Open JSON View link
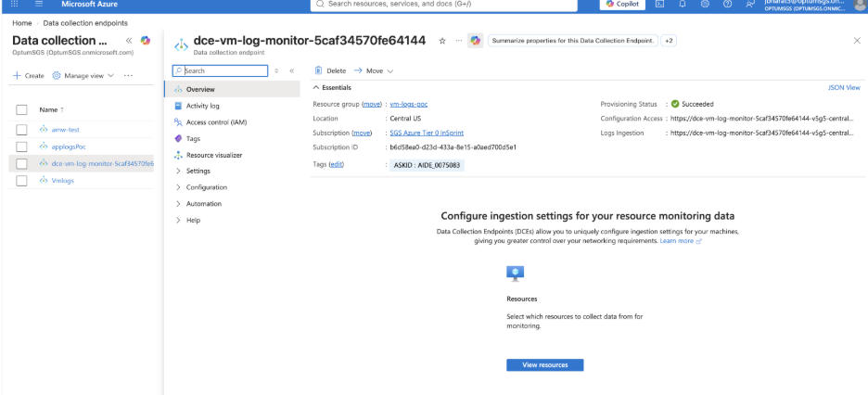The height and width of the screenshot is (395, 868). click(x=844, y=87)
